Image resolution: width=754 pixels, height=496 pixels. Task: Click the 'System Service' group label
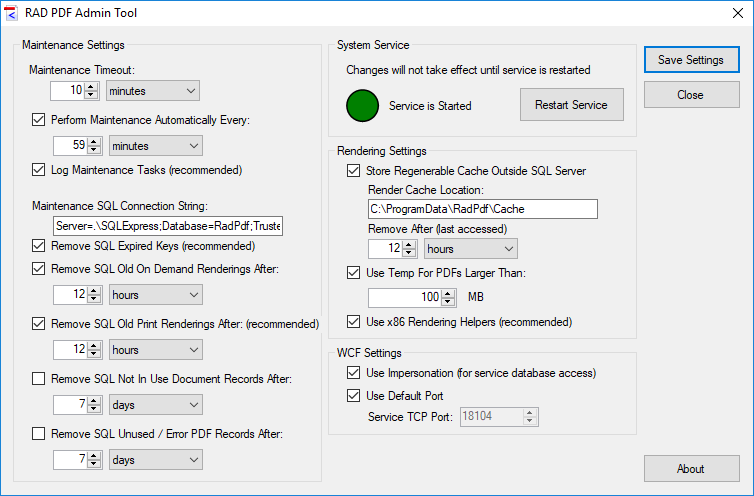click(373, 45)
